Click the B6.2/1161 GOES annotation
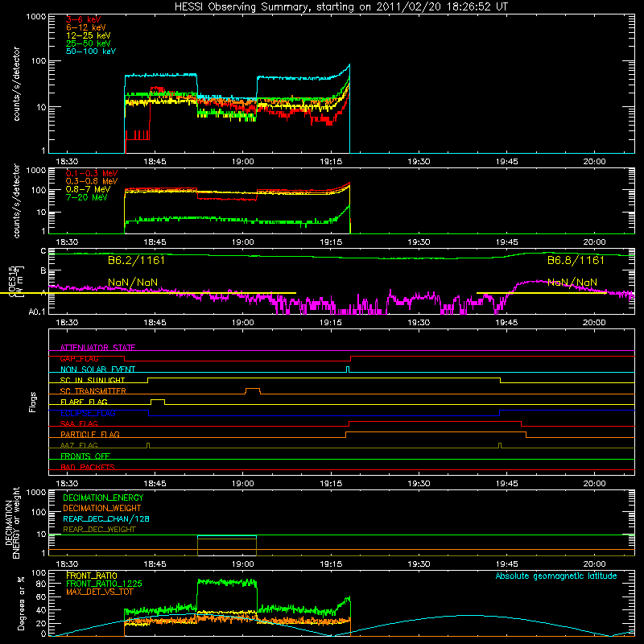Image resolution: width=644 pixels, height=644 pixels. (x=136, y=260)
